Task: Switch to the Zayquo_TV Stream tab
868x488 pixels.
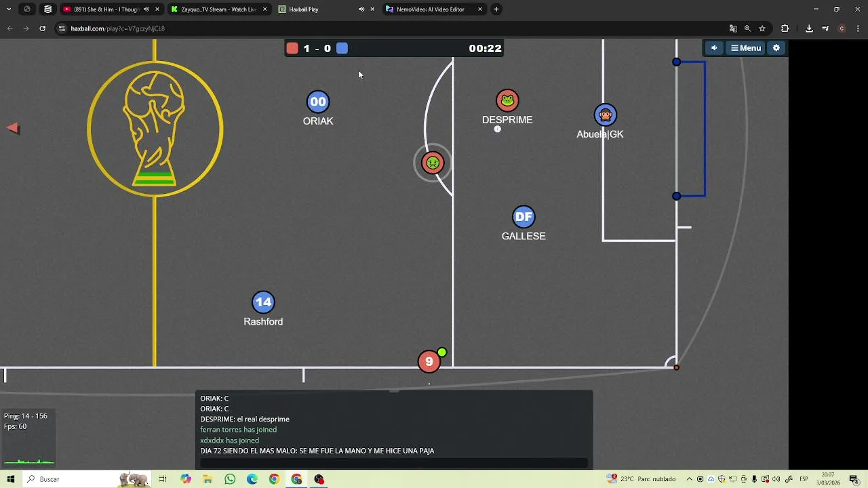Action: pyautogui.click(x=218, y=9)
